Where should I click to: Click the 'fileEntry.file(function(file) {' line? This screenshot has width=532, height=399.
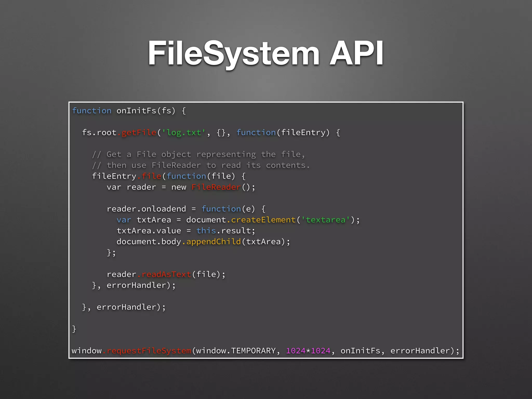[169, 176]
